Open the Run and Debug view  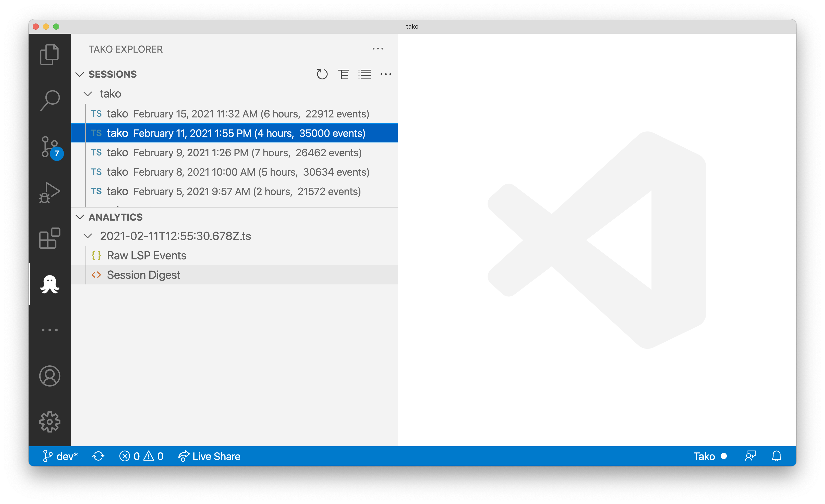tap(50, 193)
